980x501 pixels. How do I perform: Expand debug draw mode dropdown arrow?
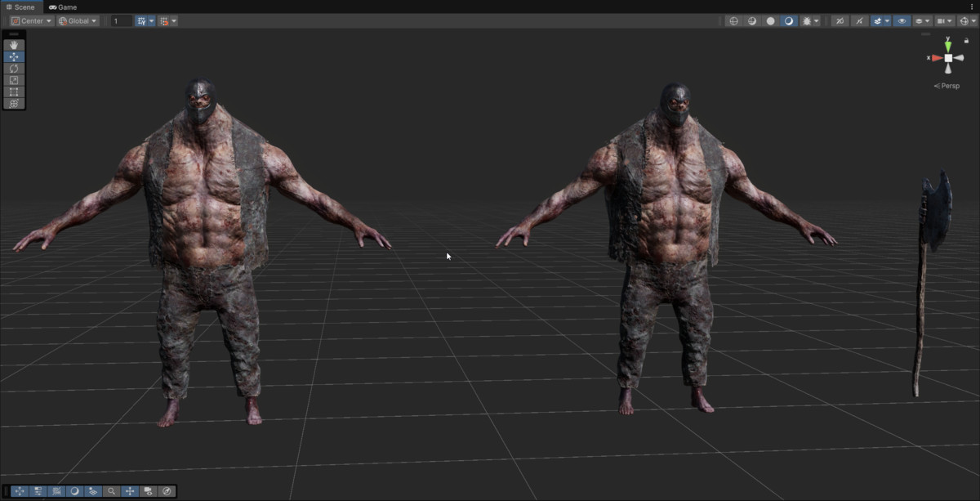[817, 20]
